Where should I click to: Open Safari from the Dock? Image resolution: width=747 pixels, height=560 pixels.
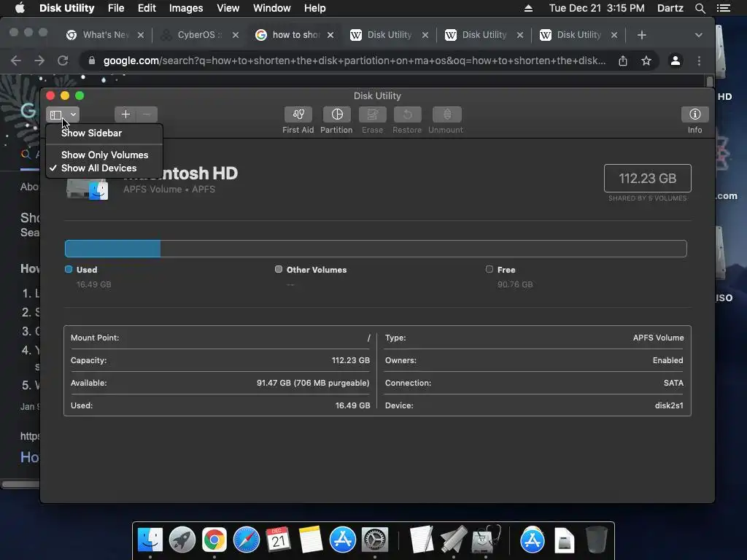247,540
